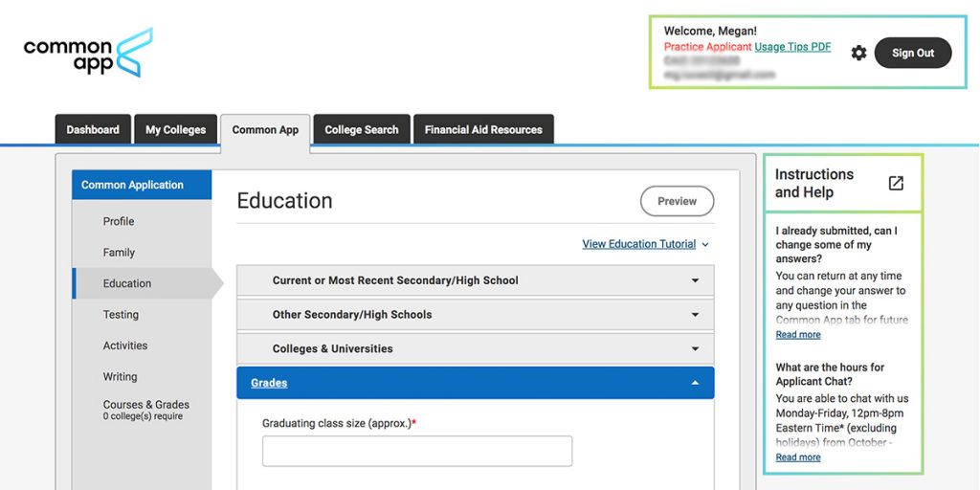Select Courses & Grades in the sidebar
The width and height of the screenshot is (980, 490).
pyautogui.click(x=145, y=405)
